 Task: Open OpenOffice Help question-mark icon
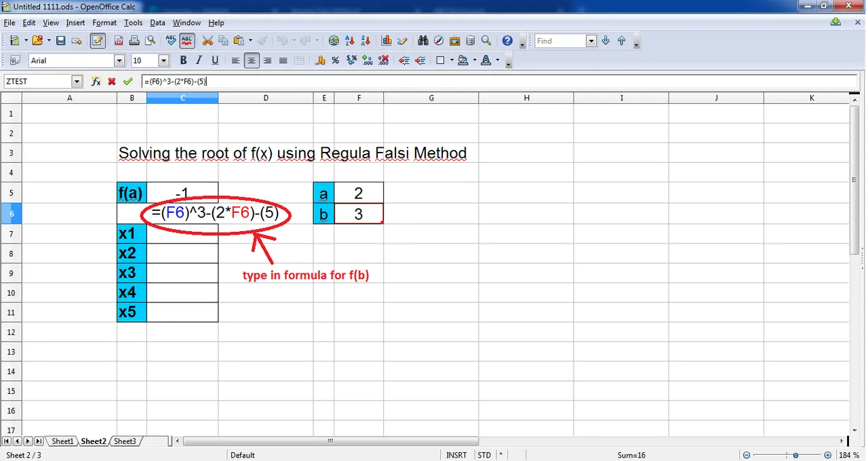click(507, 41)
